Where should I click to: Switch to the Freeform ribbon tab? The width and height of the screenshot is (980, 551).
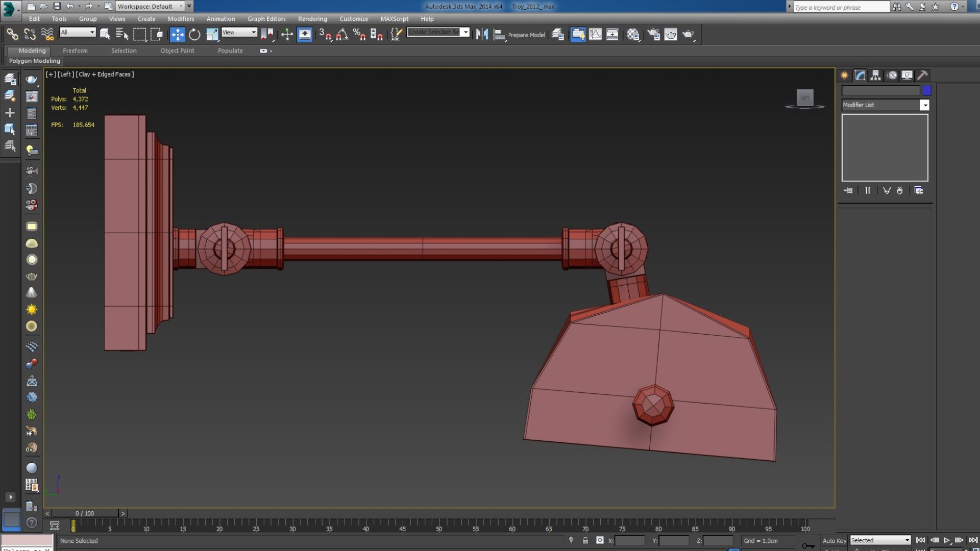pos(75,51)
